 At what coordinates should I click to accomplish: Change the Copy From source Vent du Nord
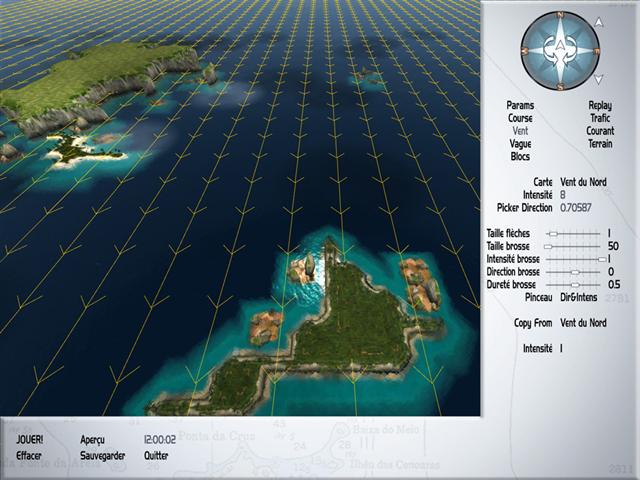583,323
